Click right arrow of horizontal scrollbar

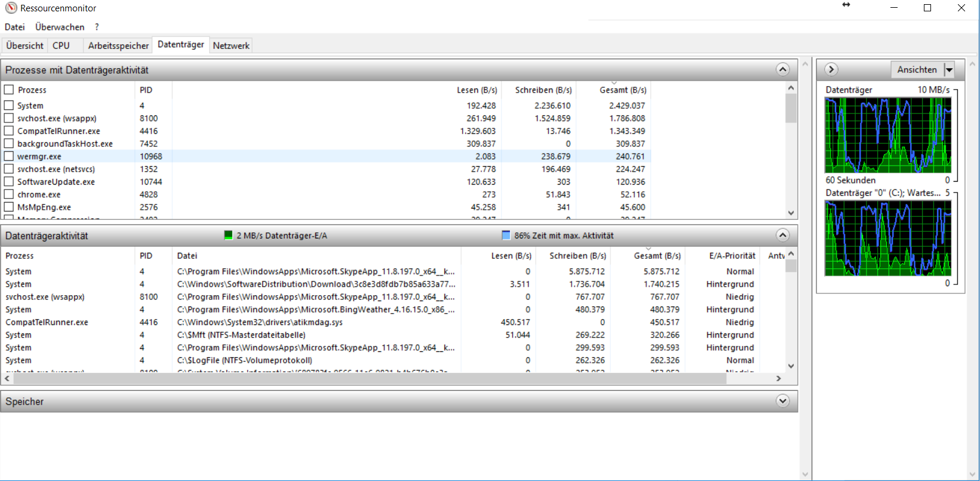click(778, 378)
